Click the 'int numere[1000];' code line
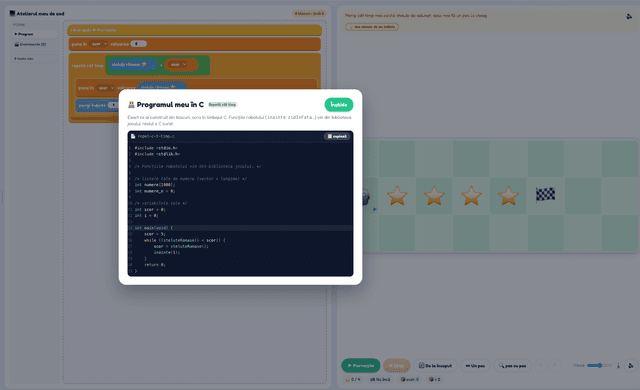 [155, 185]
